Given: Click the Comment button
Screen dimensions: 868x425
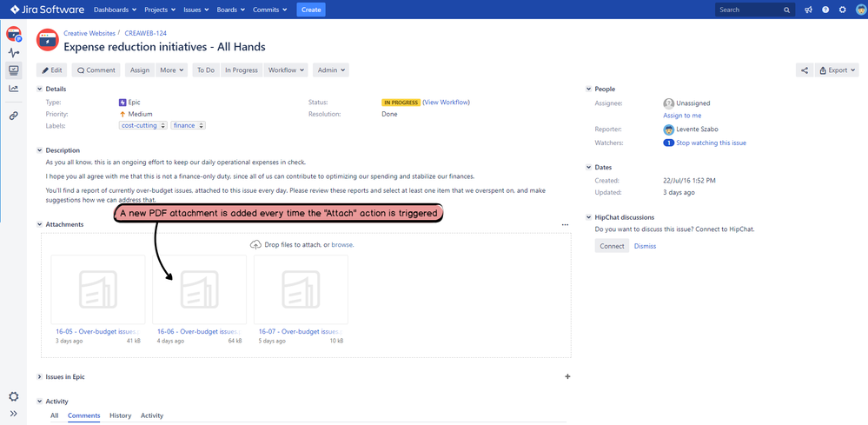Looking at the screenshot, I should (x=96, y=70).
